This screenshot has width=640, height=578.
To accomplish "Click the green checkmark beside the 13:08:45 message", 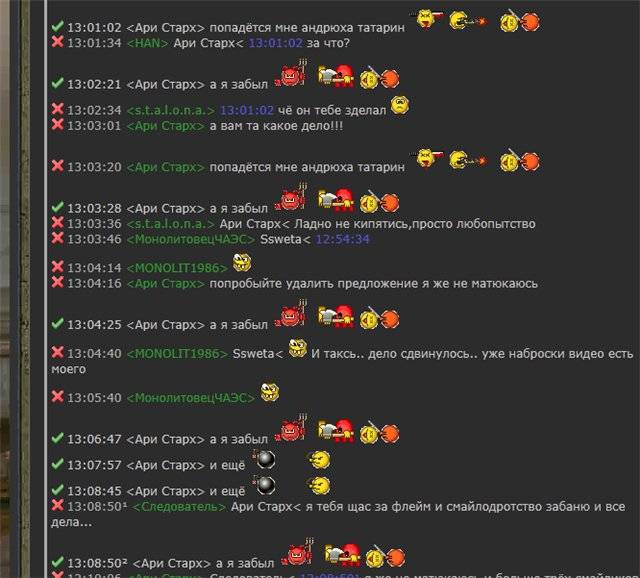I will 58,489.
